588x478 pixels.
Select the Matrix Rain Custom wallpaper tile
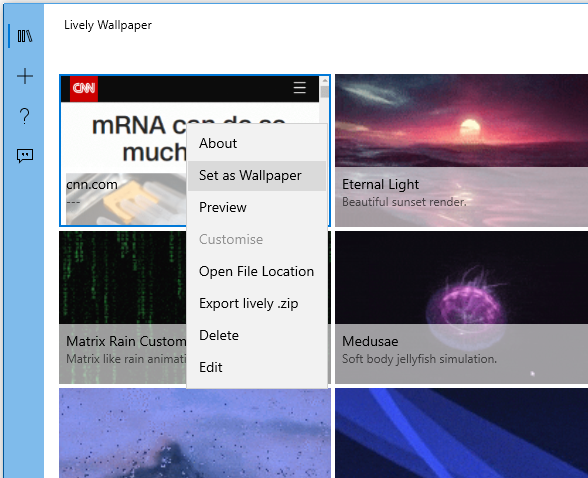[x=123, y=307]
